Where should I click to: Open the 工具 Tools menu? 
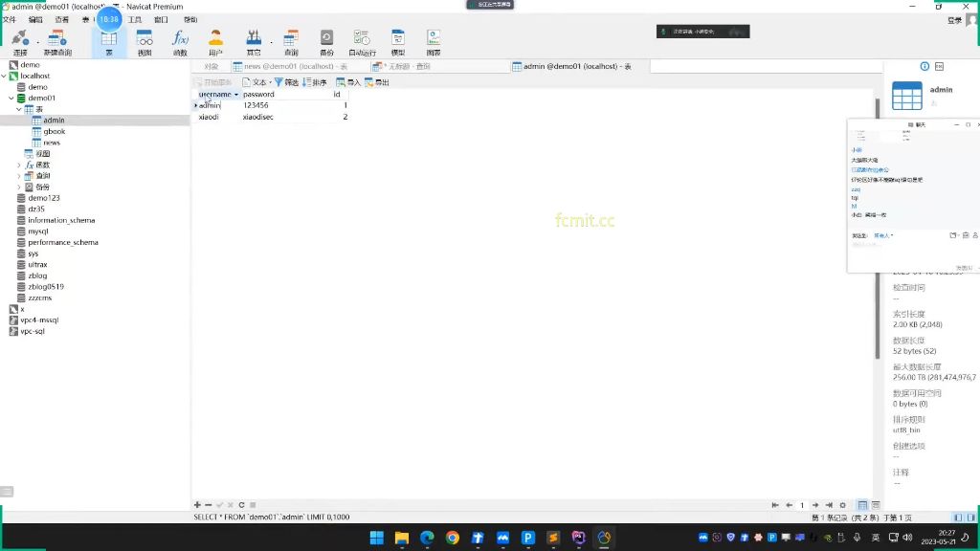point(135,20)
